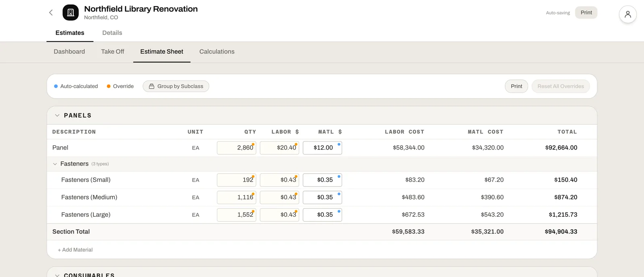This screenshot has height=277, width=644.
Task: Edit the Fasteners (Small) material rate field
Action: point(322,180)
